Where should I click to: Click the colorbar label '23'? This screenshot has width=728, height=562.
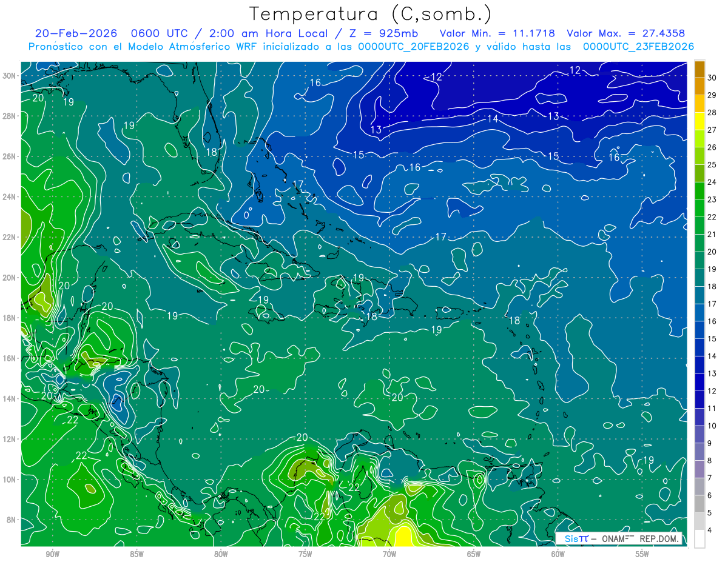pos(712,199)
